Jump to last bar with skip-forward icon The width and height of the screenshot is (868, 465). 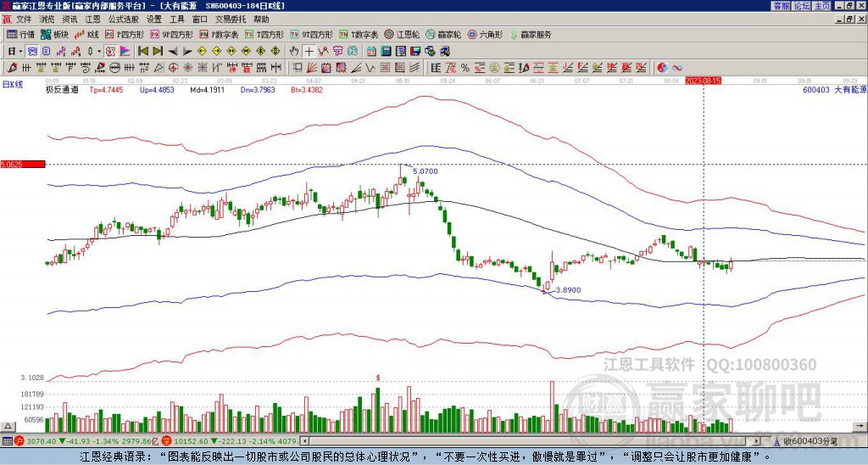(x=158, y=51)
